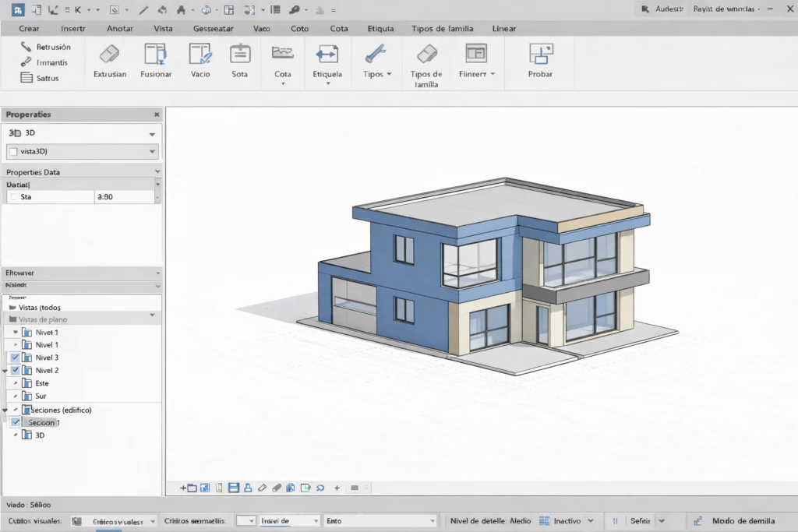Select the Sur view in the project browser
Viewport: 798px width, 532px height.
pos(40,396)
